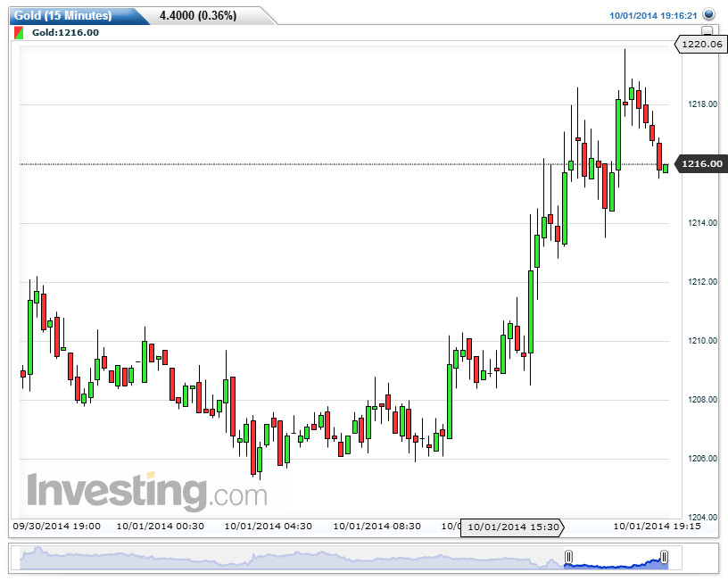Image resolution: width=728 pixels, height=581 pixels.
Task: Click the 1206.00 price axis label
Action: (702, 459)
